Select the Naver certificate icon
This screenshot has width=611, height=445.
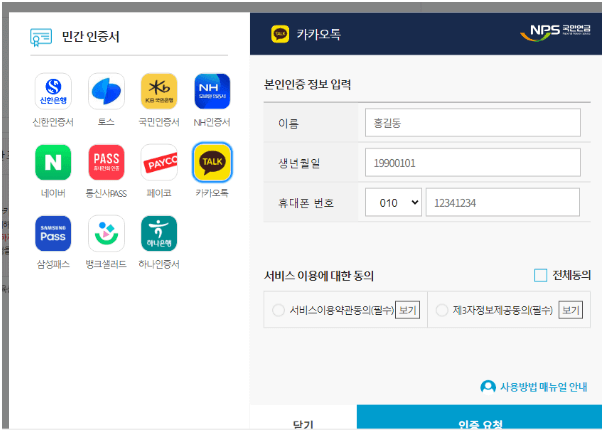click(53, 162)
